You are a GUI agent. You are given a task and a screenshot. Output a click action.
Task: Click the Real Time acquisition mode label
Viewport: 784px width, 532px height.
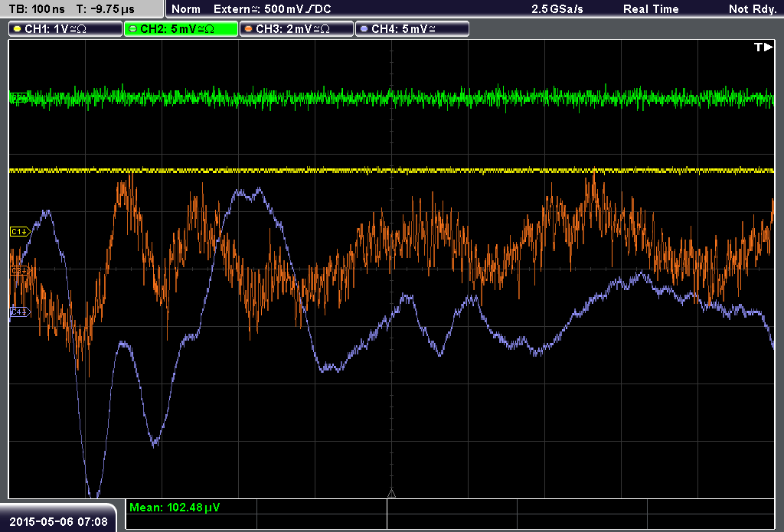(651, 9)
